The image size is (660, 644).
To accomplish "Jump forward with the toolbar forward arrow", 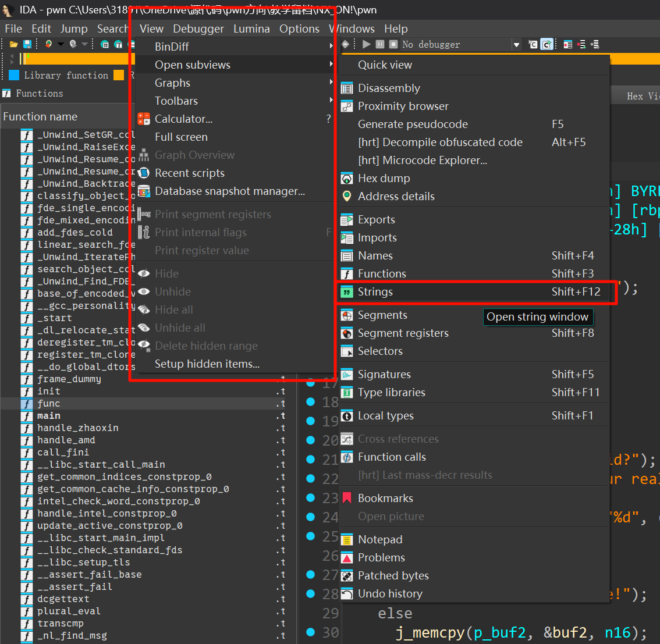I will coord(73,44).
